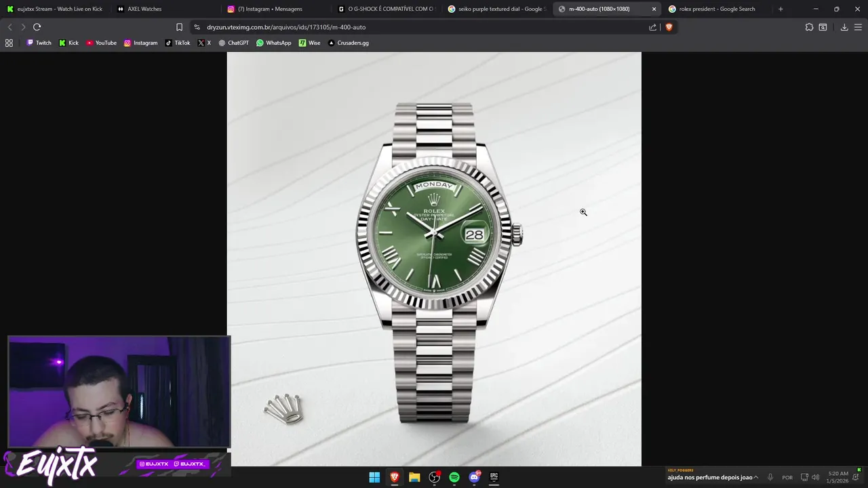This screenshot has height=488, width=868.
Task: Open the TikTok bookmark
Action: 178,43
